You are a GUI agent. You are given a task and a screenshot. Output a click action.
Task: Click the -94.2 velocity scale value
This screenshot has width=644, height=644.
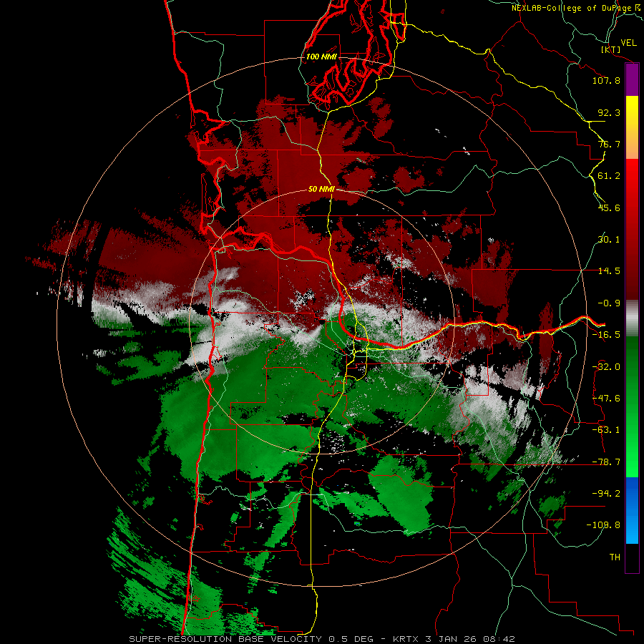[606, 493]
